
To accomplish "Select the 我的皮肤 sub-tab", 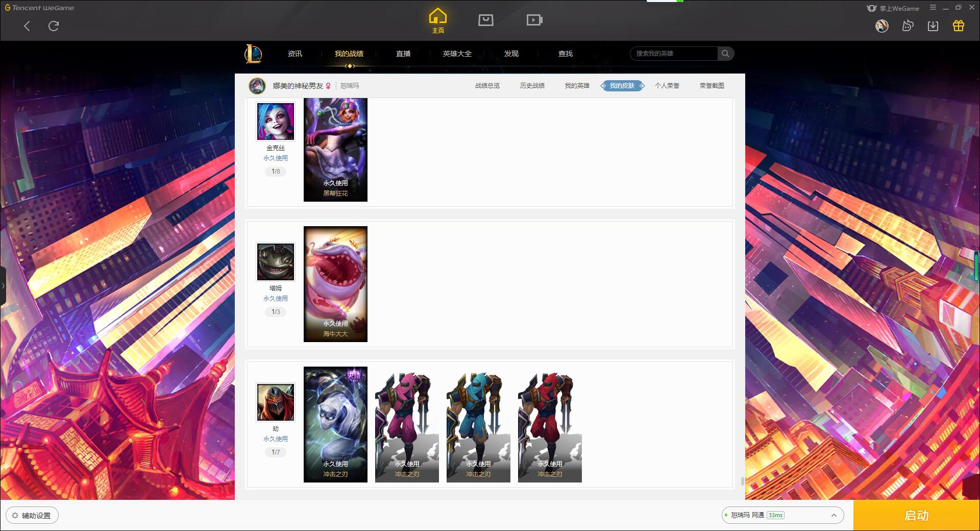I will click(x=622, y=86).
